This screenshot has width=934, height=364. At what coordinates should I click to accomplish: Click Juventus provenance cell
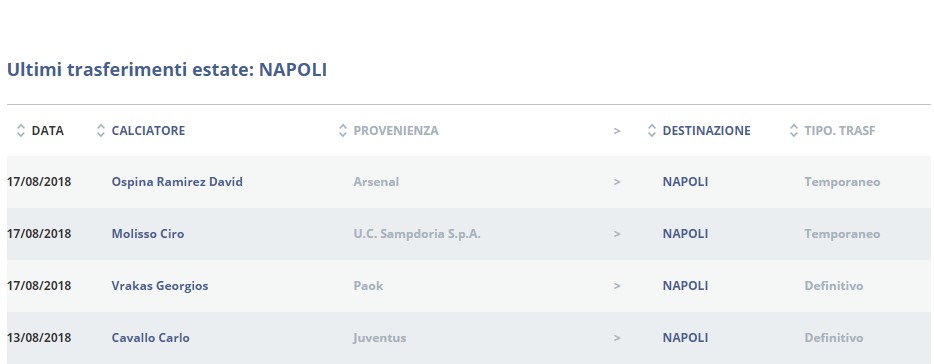[x=379, y=338]
